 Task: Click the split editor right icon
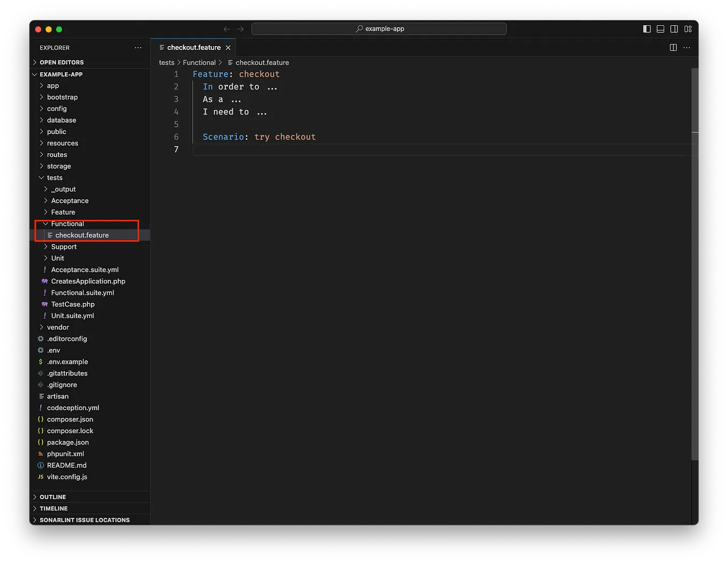tap(673, 48)
